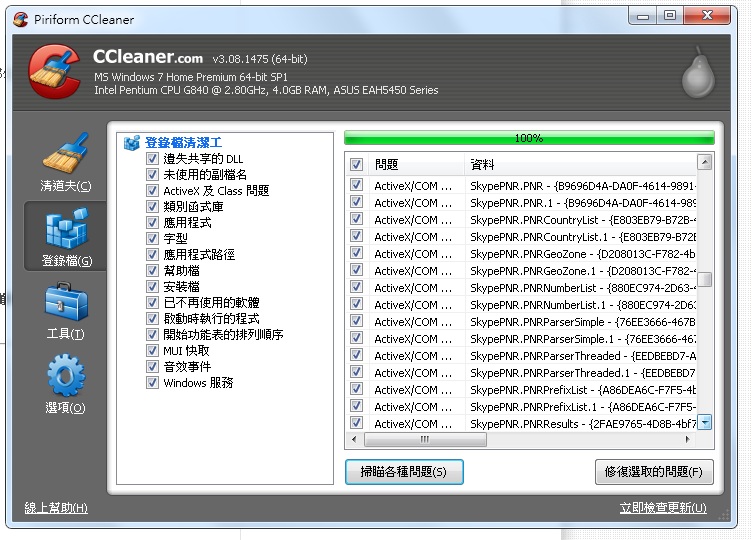Click the scan for issues 掃瞄各種問題(S) button
752x540 pixels.
coord(404,472)
